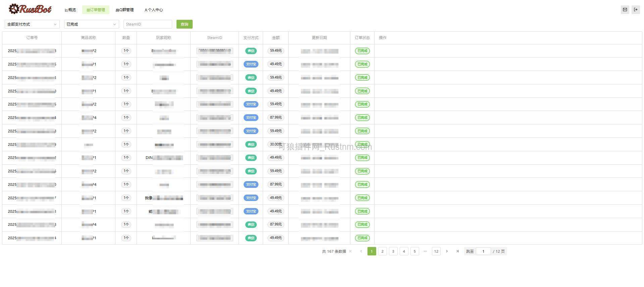The height and width of the screenshot is (287, 644).
Task: Jump to last page arrow icon
Action: [457, 251]
